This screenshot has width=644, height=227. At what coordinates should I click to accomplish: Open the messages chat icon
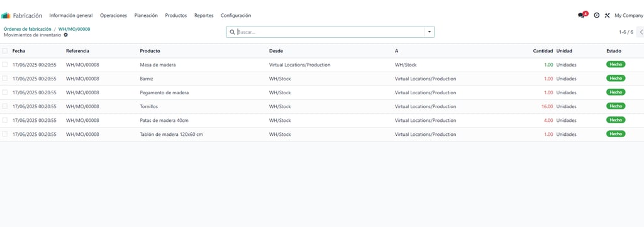click(x=580, y=15)
